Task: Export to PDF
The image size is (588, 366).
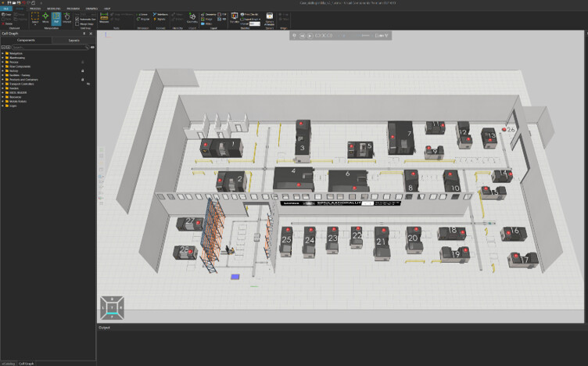Action: (x=221, y=14)
